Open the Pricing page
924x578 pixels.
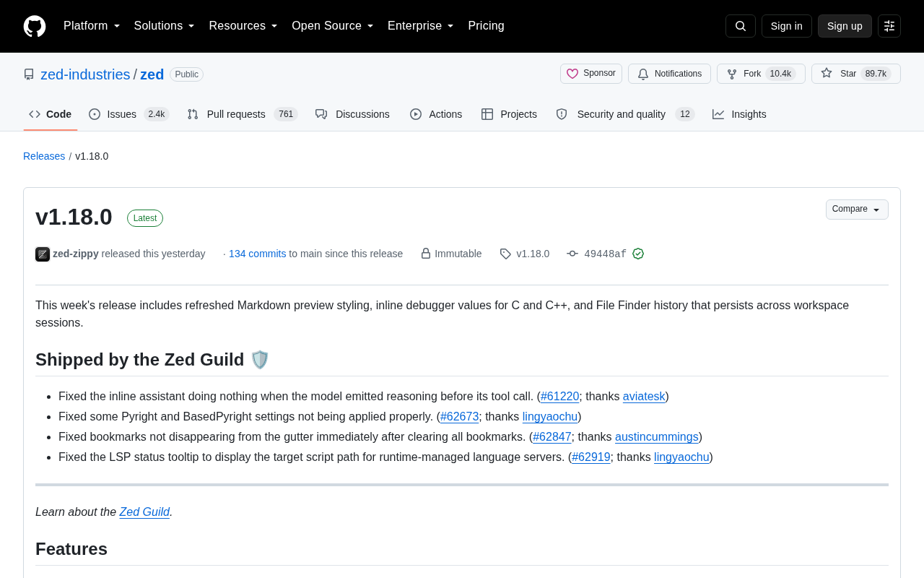point(487,26)
